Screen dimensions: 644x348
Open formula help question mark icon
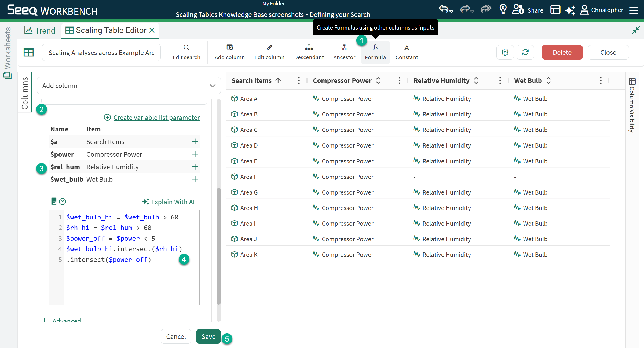click(63, 202)
